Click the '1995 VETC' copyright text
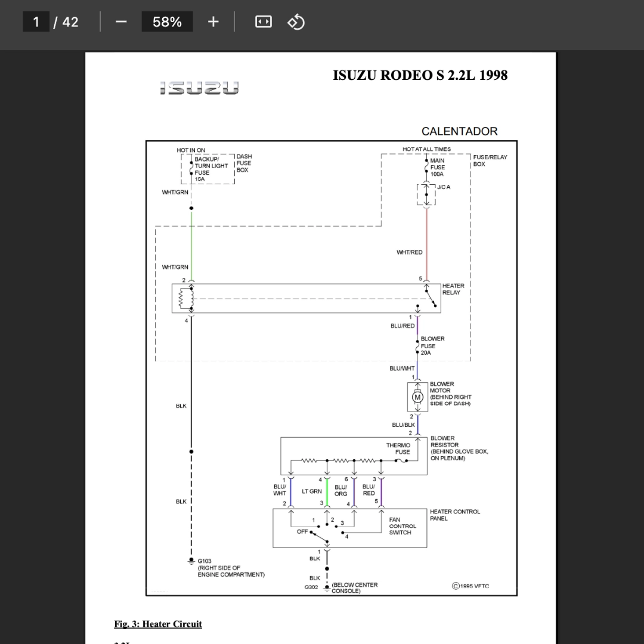Viewport: 644px width, 644px height. (x=470, y=586)
